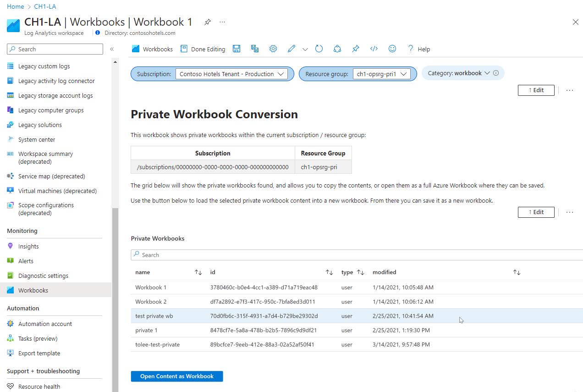Click the Refresh icon in toolbar
Image resolution: width=583 pixels, height=392 pixels.
click(x=319, y=49)
